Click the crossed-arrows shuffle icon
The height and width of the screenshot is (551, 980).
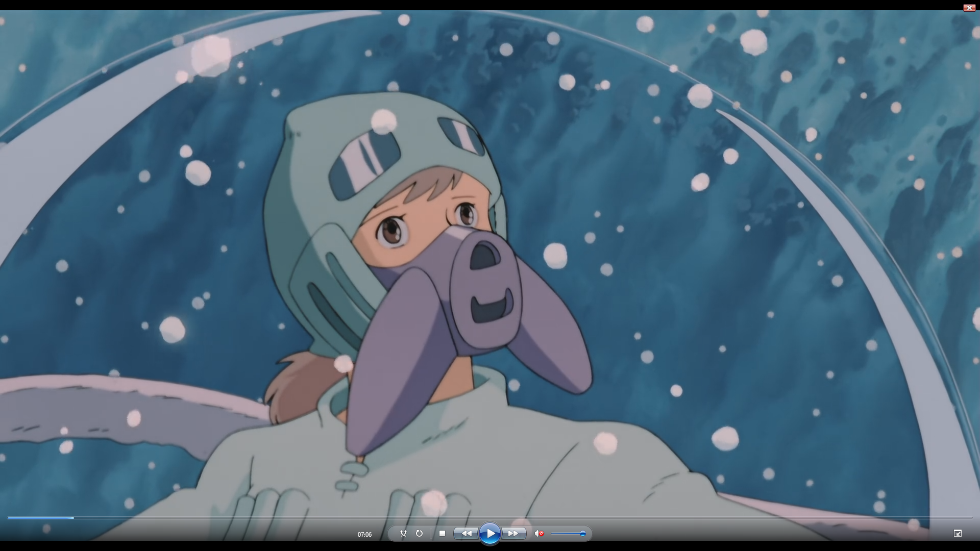click(404, 533)
